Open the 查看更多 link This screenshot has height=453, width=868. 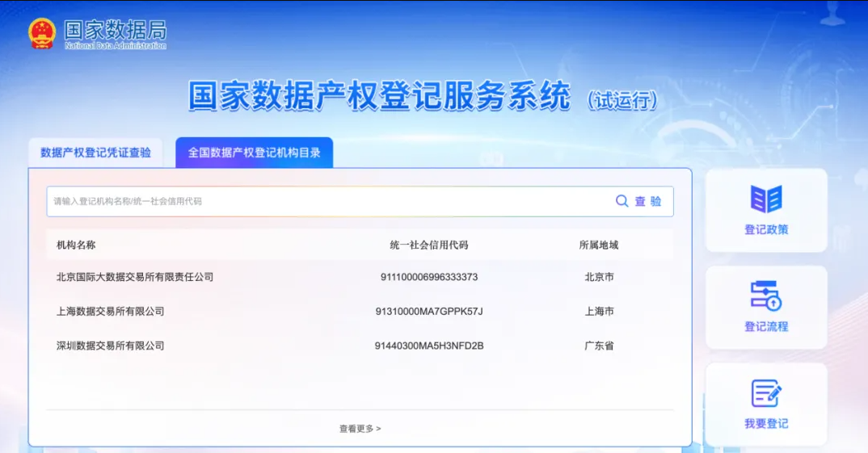(x=360, y=429)
